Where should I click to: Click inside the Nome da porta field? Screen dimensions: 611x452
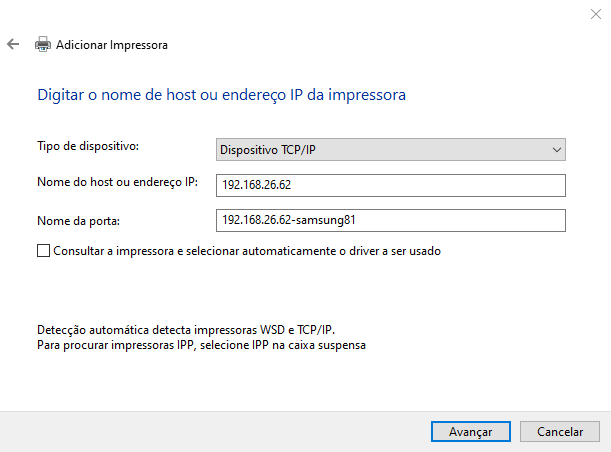(390, 220)
